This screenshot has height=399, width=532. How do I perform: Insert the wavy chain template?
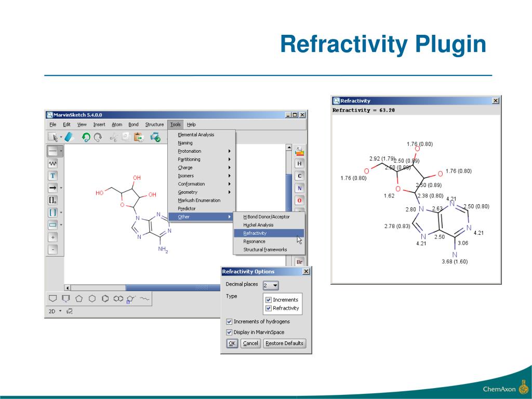(144, 299)
